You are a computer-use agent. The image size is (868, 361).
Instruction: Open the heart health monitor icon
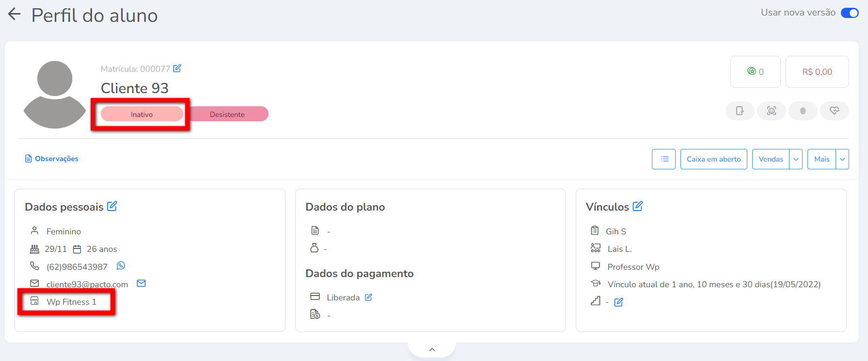834,111
